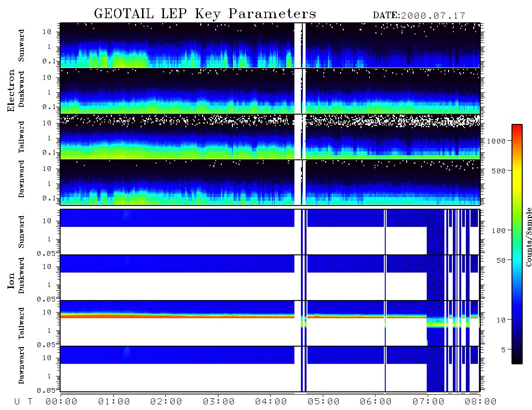Click the 01:00 time axis label

pos(114,402)
